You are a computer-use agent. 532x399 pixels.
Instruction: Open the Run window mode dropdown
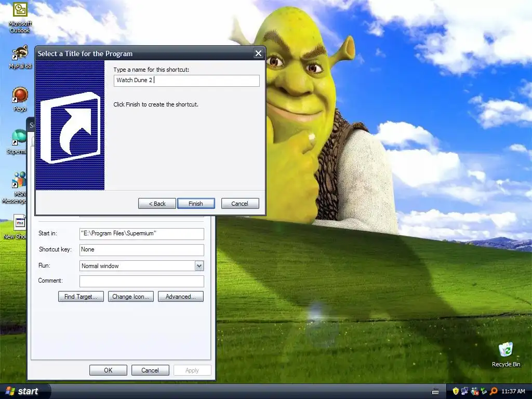[199, 266]
